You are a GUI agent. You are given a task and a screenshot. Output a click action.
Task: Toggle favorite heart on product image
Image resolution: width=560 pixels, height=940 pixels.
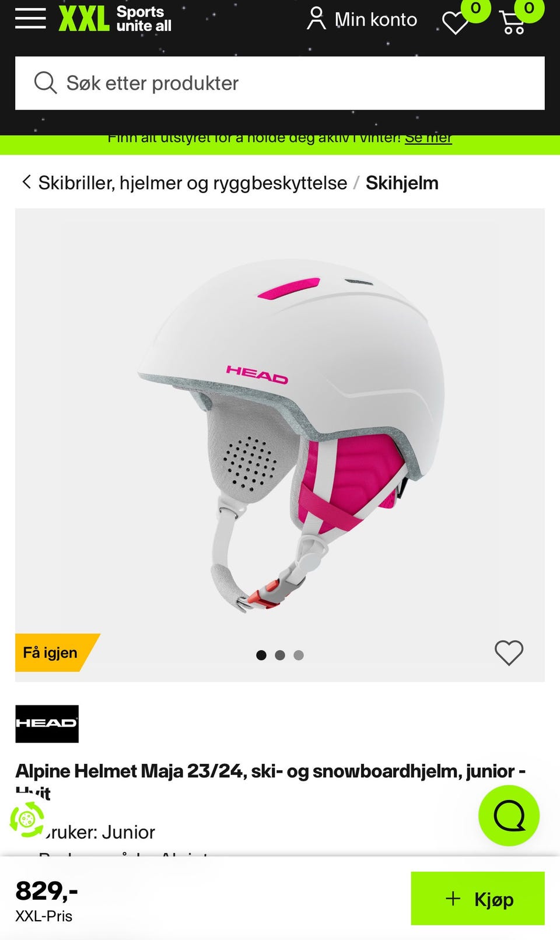[x=509, y=653]
